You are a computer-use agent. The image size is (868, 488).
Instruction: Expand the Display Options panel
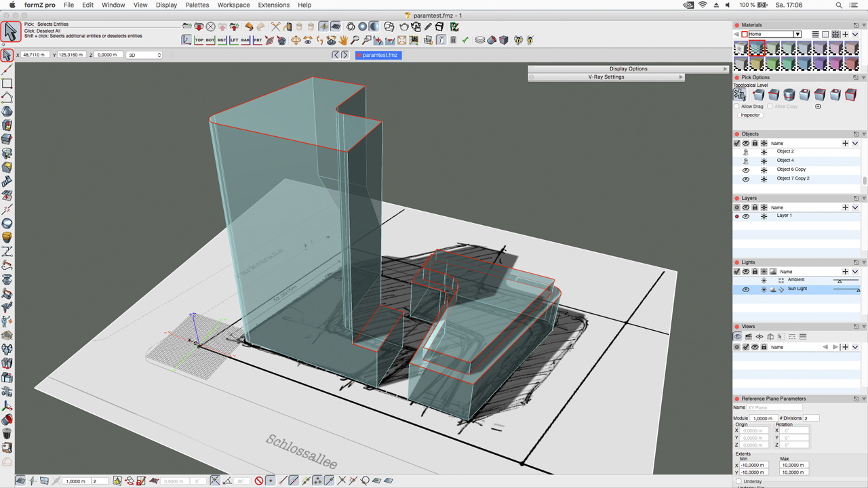point(628,68)
